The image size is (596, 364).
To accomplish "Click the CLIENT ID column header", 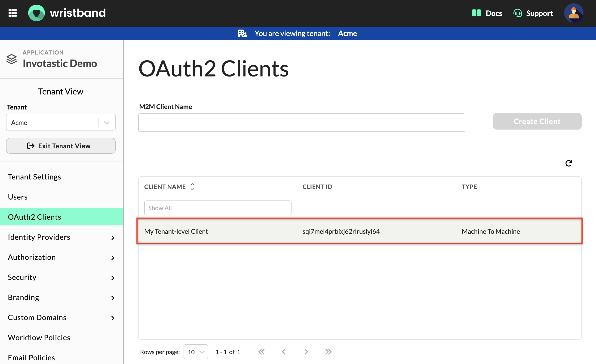I will click(317, 187).
